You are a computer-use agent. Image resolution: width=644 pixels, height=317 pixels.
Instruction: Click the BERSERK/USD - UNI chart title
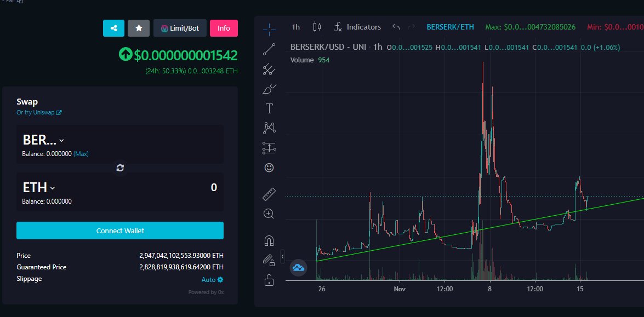tap(336, 47)
